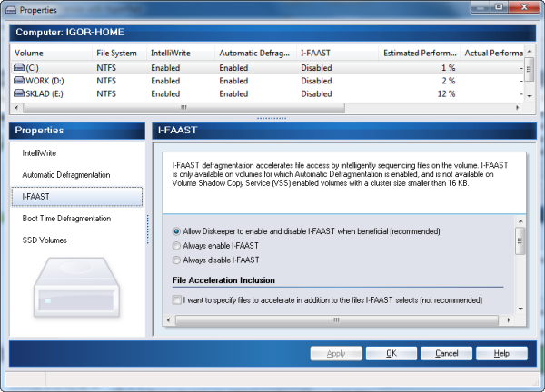
Task: Click the 1 % estimated performance value
Action: coord(449,68)
